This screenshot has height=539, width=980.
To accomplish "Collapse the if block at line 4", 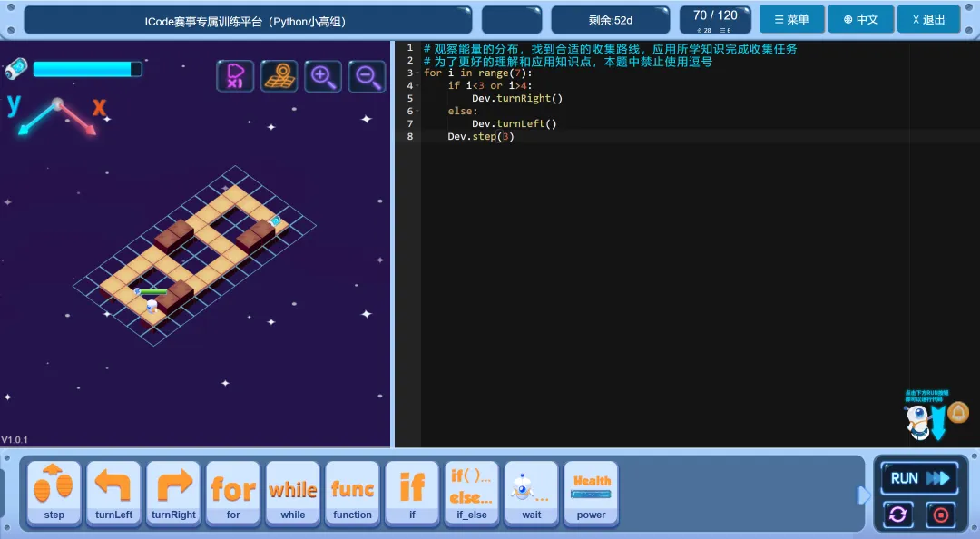I will click(417, 85).
